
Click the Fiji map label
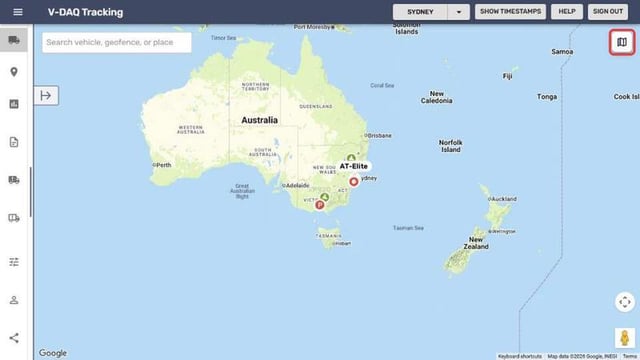click(x=507, y=76)
